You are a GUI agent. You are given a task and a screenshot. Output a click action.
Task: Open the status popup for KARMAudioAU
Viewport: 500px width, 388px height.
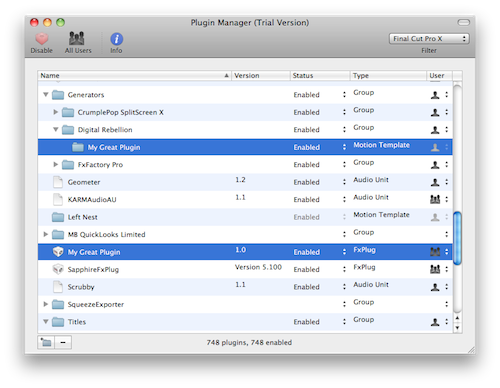tap(344, 199)
